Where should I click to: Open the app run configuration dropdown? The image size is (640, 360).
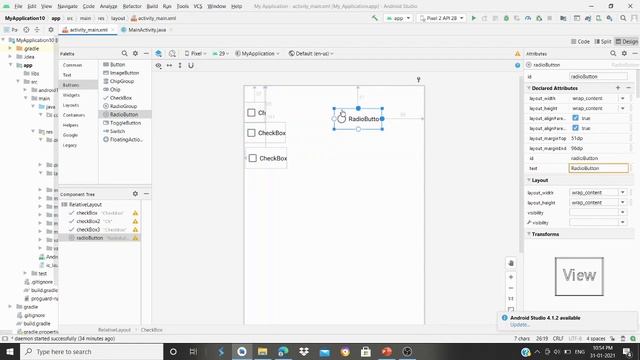[398, 18]
